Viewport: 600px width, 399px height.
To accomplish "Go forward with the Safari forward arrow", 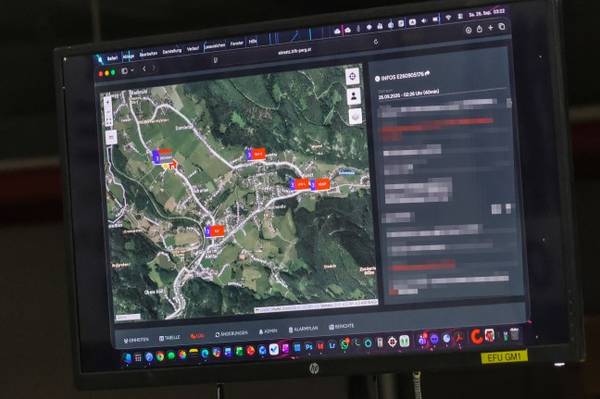I will point(154,68).
